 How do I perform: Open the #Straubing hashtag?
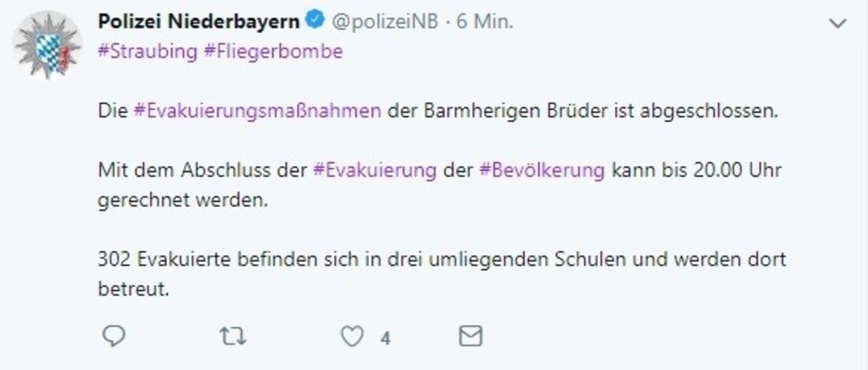(147, 51)
